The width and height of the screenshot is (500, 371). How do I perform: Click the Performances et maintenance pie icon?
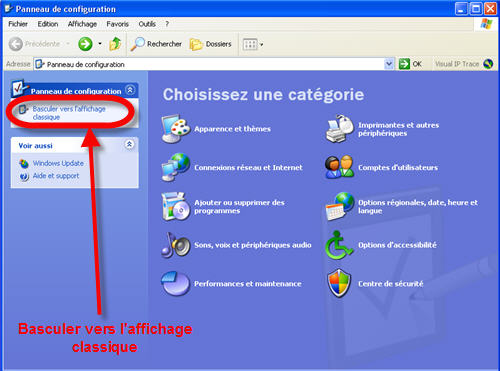176,284
